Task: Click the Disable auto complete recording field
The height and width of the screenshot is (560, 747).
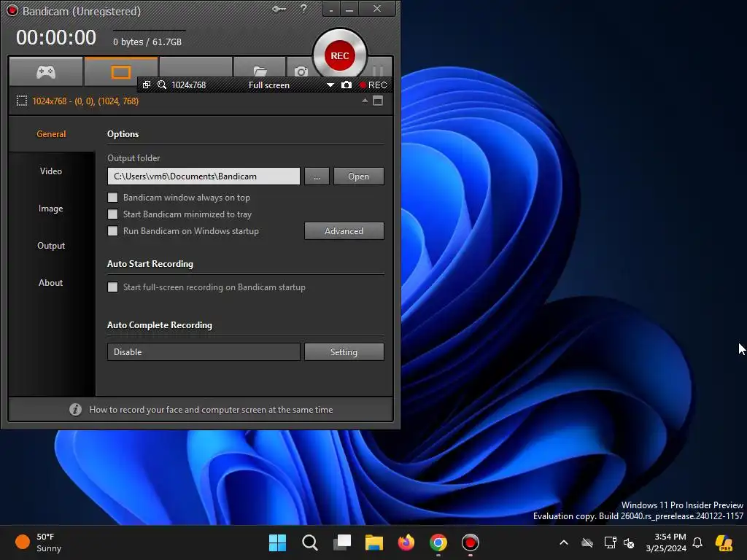Action: pos(204,352)
